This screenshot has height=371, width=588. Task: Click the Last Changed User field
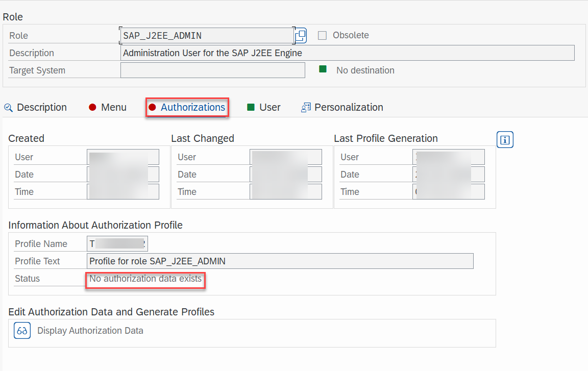point(286,157)
